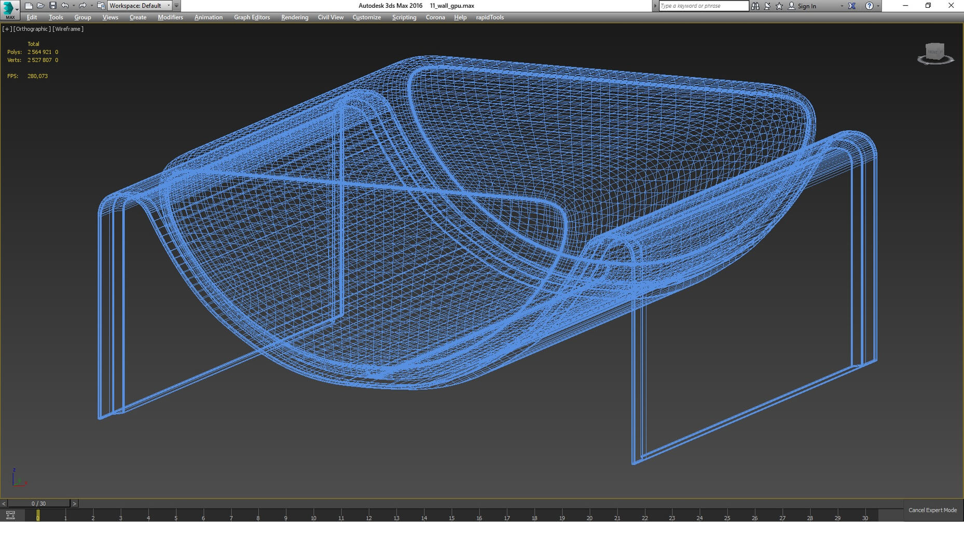Click the Cancel Expert Mode button

(x=932, y=510)
